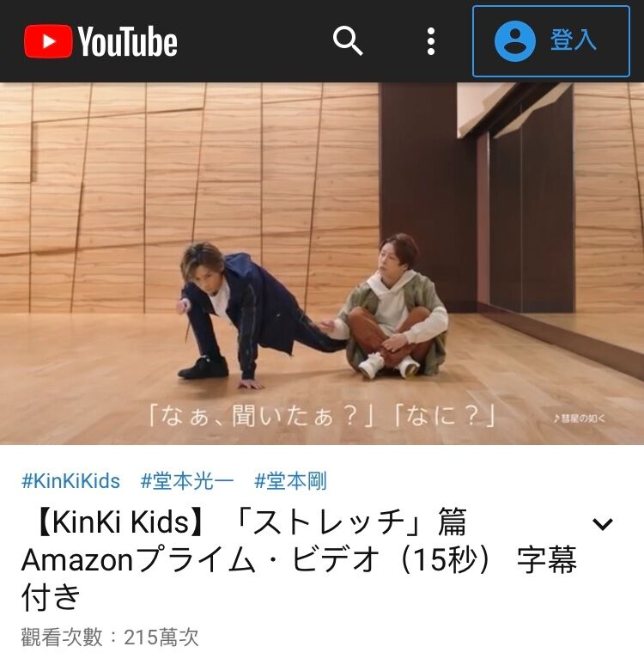The image size is (644, 671).
Task: Click the 「なに？」 subtitle text
Action: coord(445,416)
